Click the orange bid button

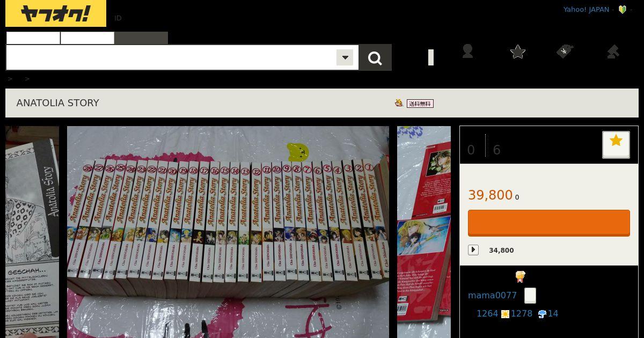coord(549,223)
